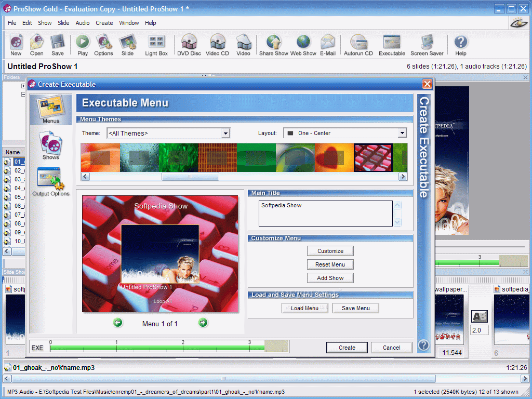This screenshot has height=399, width=532.
Task: Click the Executable toolbar icon
Action: coord(392,45)
